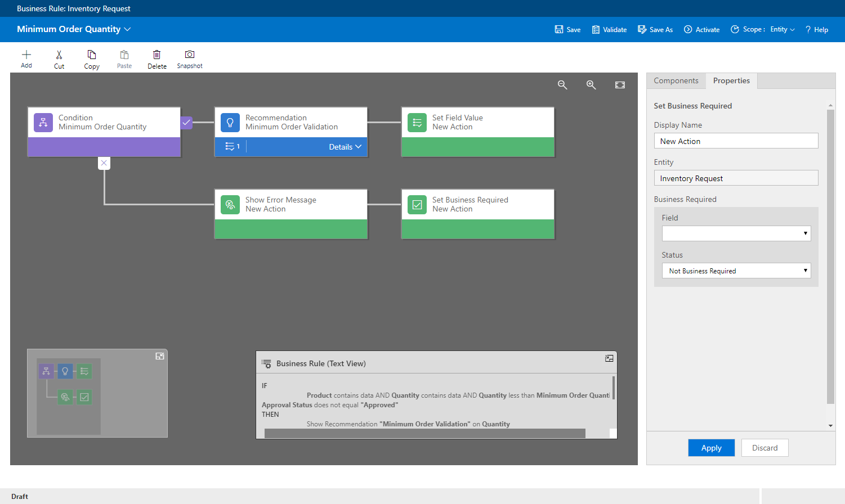The height and width of the screenshot is (504, 845).
Task: Click the Display Name input field
Action: 736,141
